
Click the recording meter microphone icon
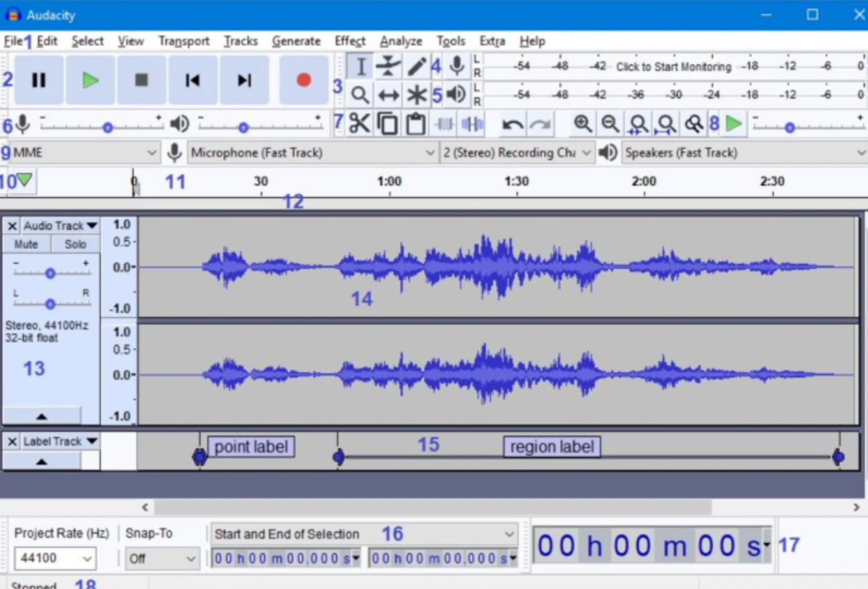coord(457,66)
